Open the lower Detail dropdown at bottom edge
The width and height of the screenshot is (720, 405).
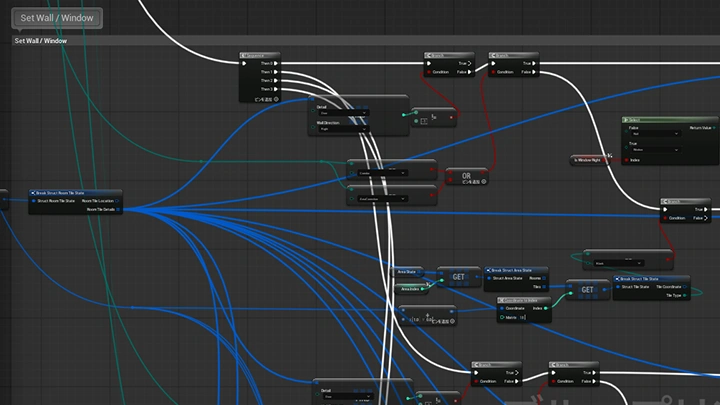pos(348,396)
